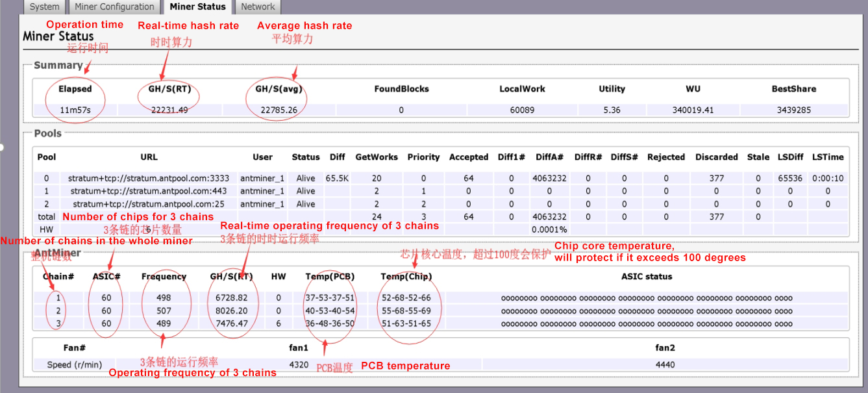
Task: Click the Accepted column header in Pools
Action: 468,157
